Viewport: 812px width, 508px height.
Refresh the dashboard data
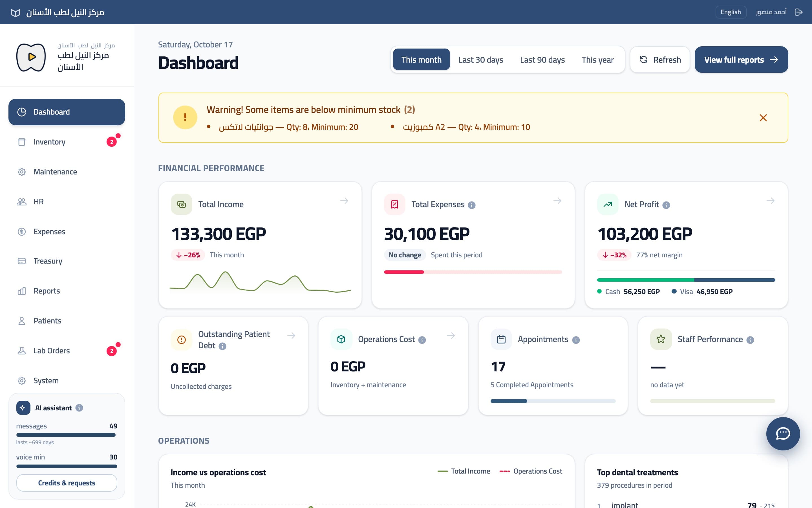click(x=660, y=60)
